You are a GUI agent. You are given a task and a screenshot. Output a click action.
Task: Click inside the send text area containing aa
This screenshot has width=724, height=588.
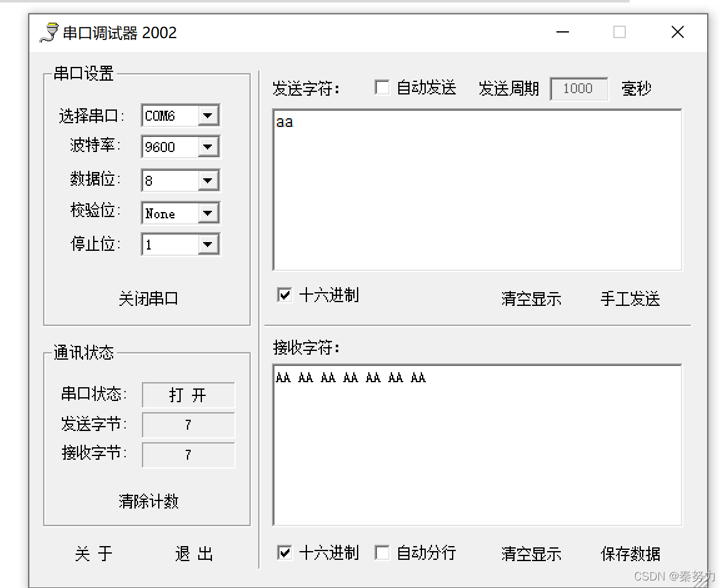(x=478, y=190)
